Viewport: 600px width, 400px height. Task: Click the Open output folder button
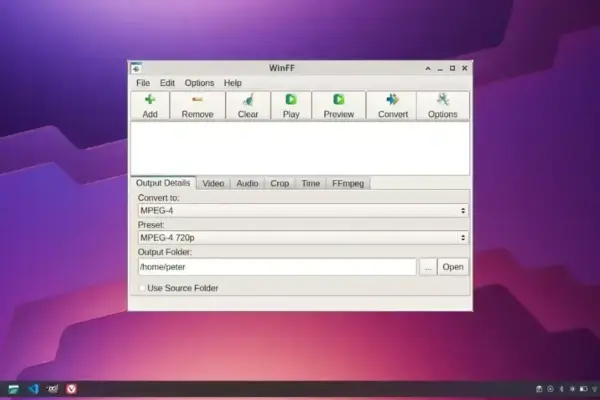coord(453,267)
